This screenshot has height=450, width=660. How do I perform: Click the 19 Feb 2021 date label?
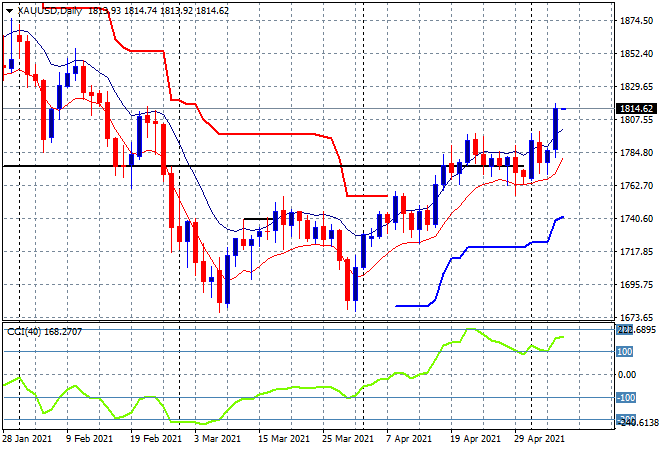[156, 439]
